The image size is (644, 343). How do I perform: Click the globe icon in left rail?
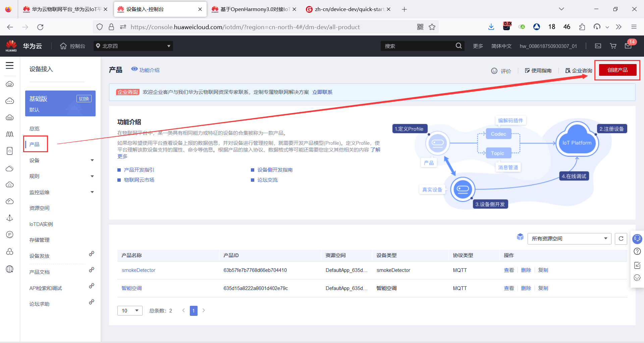coord(10,269)
